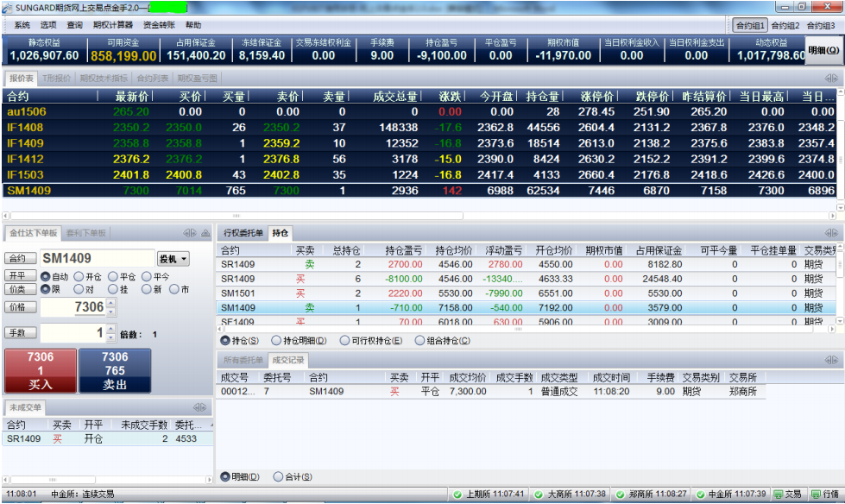Click the quote table horizontal scrollbar
This screenshot has height=504, width=845.
(x=236, y=216)
